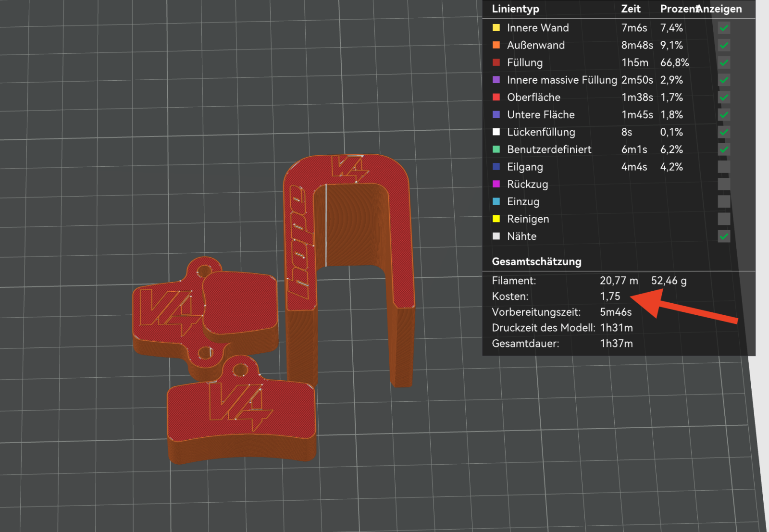
Task: Show Einzug moves via checkbox
Action: (x=724, y=201)
